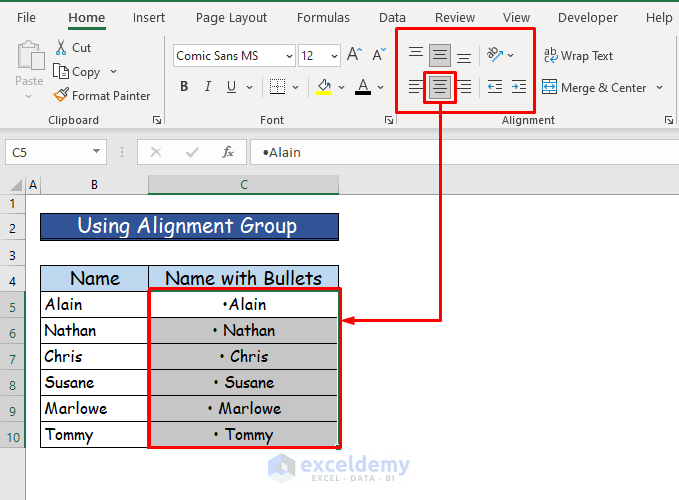Expand the Merge & Center options arrow

click(659, 87)
